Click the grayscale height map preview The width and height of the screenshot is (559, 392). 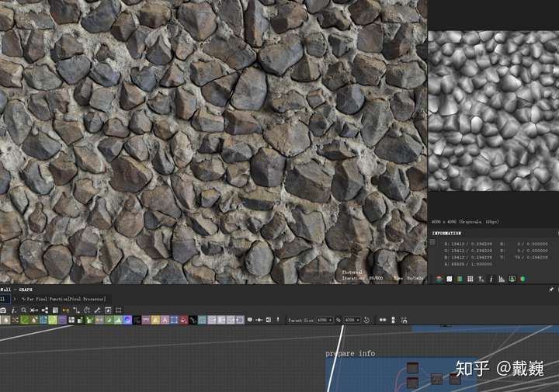tap(493, 110)
